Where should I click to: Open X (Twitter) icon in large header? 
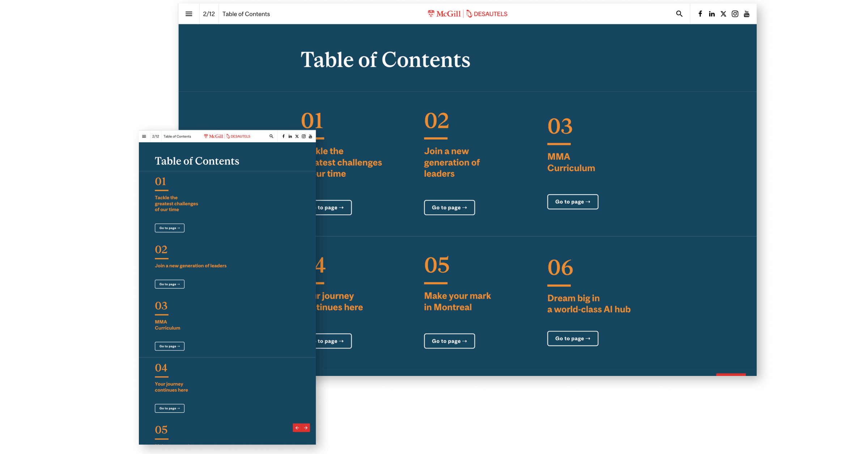pyautogui.click(x=723, y=14)
